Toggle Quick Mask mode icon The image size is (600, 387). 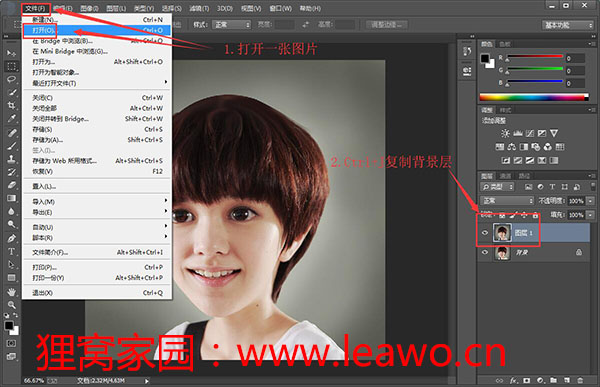click(11, 343)
